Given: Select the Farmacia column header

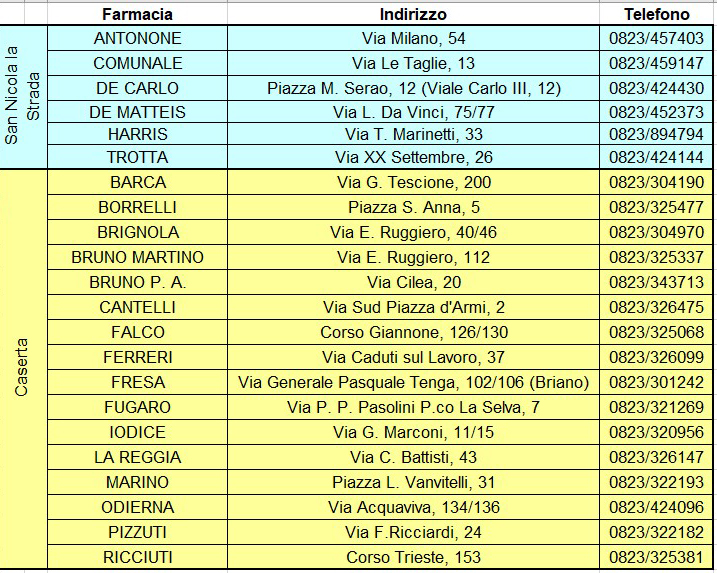Looking at the screenshot, I should pyautogui.click(x=137, y=14).
